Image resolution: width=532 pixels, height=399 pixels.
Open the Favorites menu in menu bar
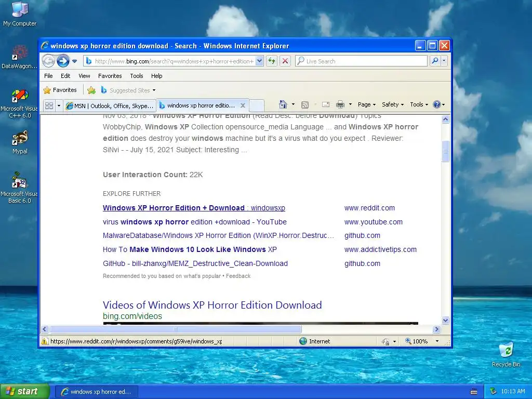pyautogui.click(x=110, y=76)
